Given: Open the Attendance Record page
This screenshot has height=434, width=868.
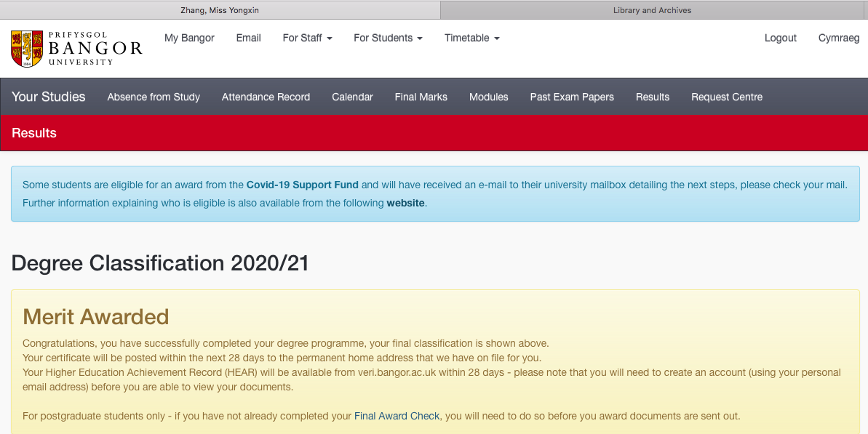Looking at the screenshot, I should pos(266,97).
